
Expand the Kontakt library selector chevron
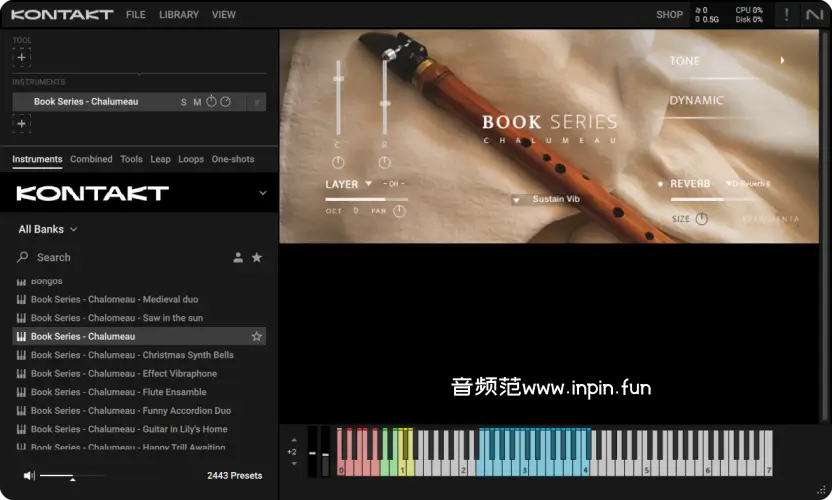tap(263, 193)
